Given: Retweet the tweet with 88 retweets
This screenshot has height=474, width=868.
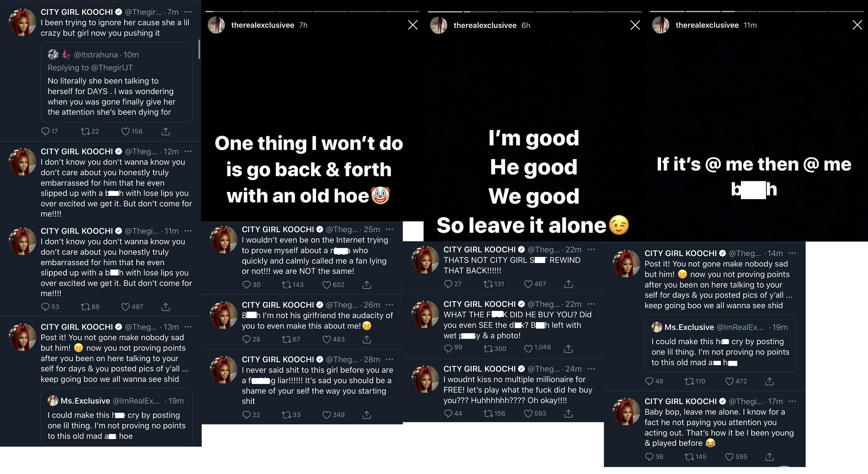Looking at the screenshot, I should pyautogui.click(x=85, y=306).
